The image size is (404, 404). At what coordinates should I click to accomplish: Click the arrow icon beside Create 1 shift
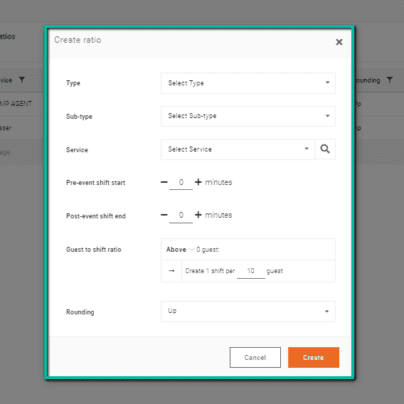(172, 271)
